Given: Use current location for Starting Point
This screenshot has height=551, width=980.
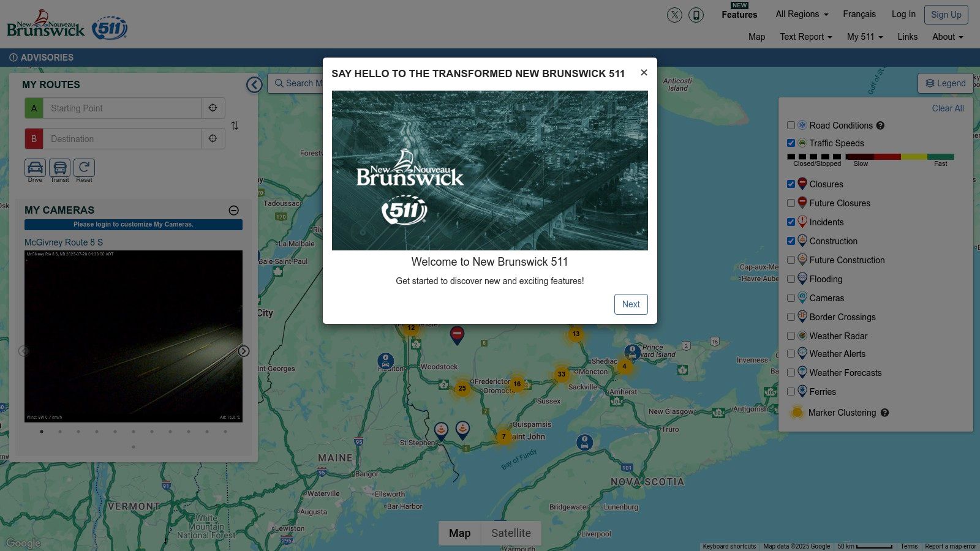Looking at the screenshot, I should tap(213, 108).
